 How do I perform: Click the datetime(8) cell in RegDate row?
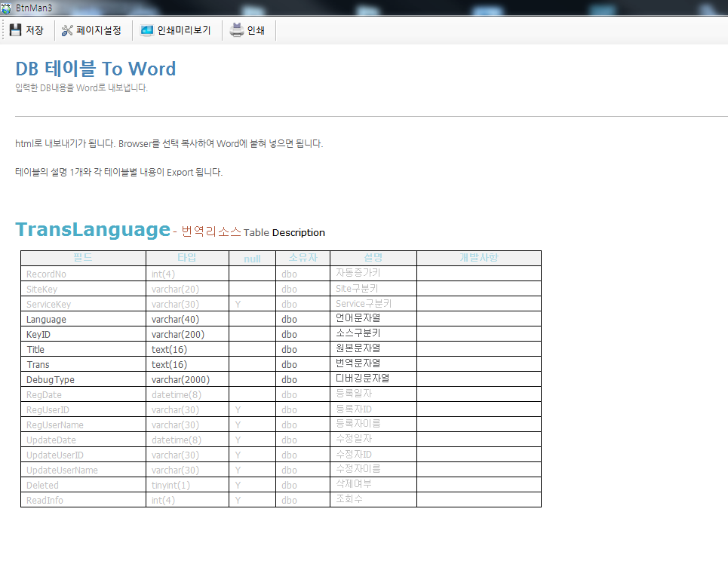pyautogui.click(x=187, y=394)
